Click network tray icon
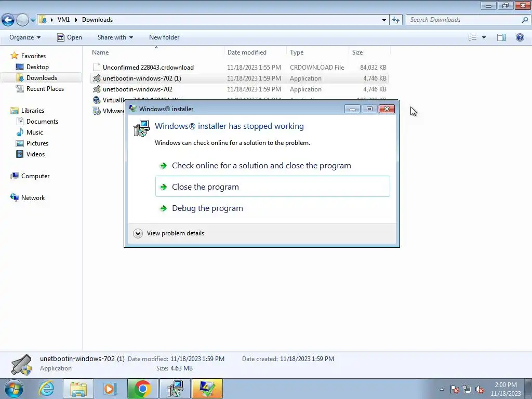The height and width of the screenshot is (399, 532). pos(467,389)
